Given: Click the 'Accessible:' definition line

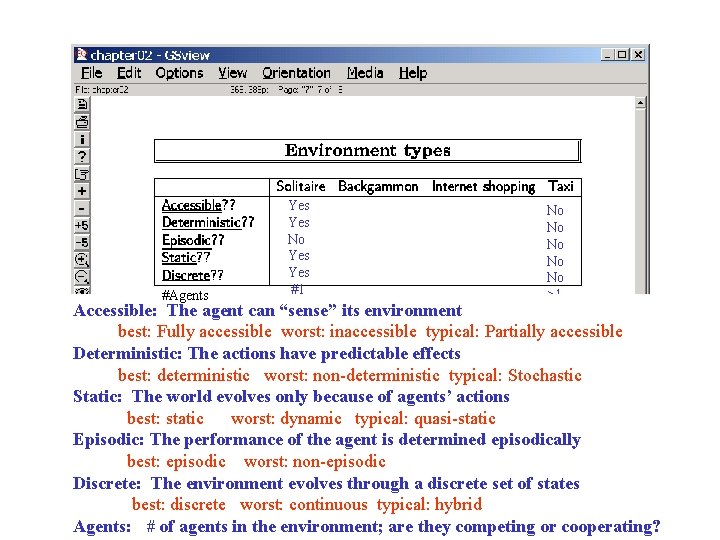Looking at the screenshot, I should [268, 311].
